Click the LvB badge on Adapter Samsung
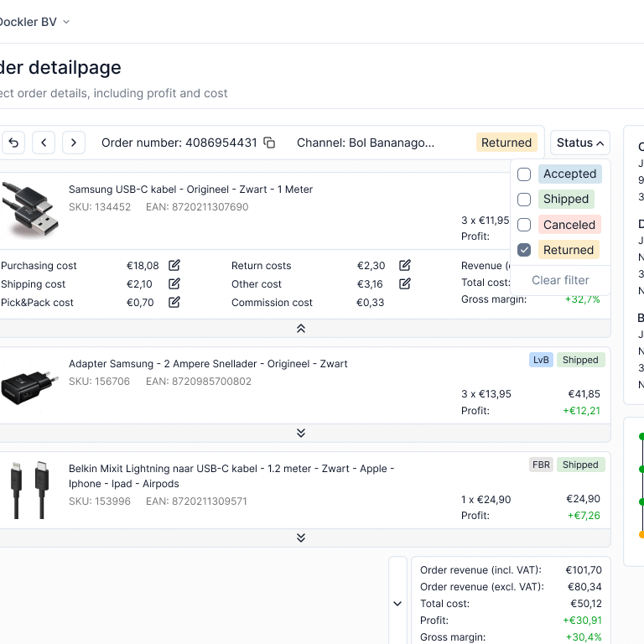 click(x=541, y=360)
